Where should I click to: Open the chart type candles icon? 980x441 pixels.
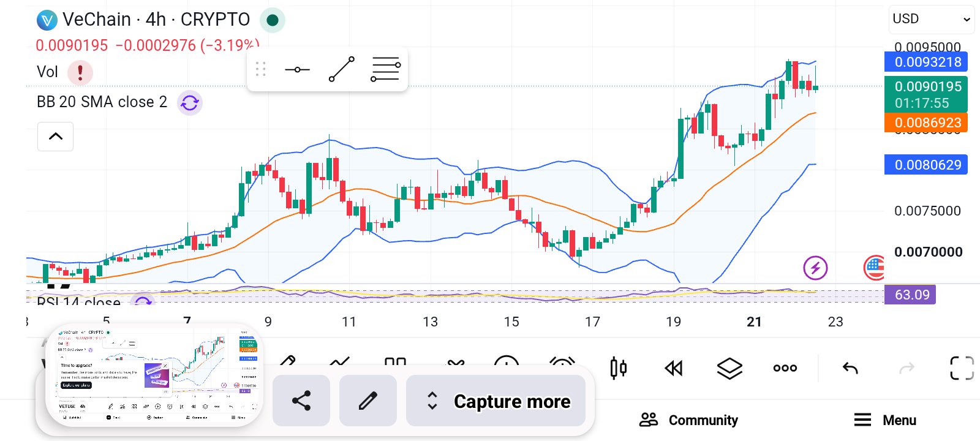tap(618, 368)
